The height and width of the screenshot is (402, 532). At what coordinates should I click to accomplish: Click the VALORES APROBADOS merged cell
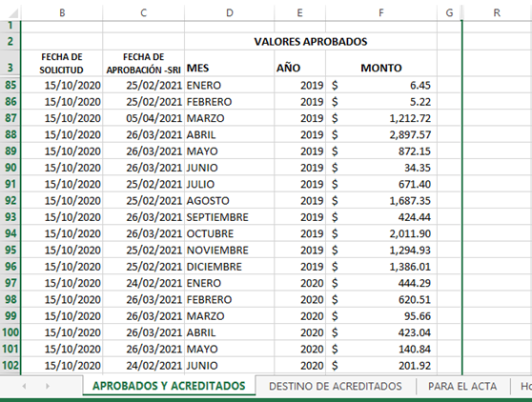(x=311, y=41)
